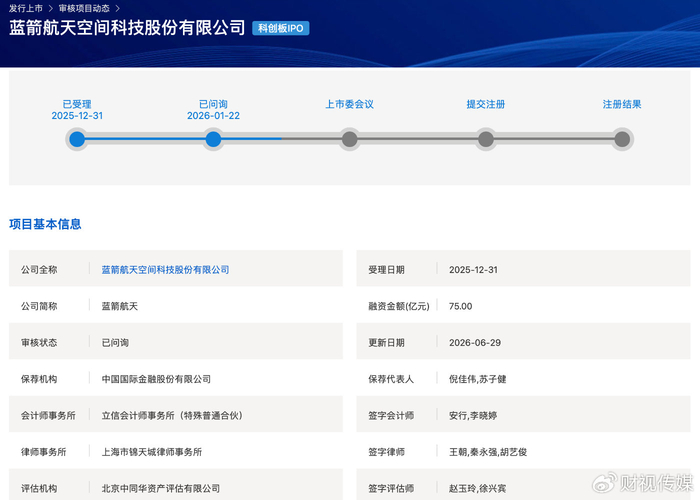Select the 保荐代表人 field label

coord(391,379)
